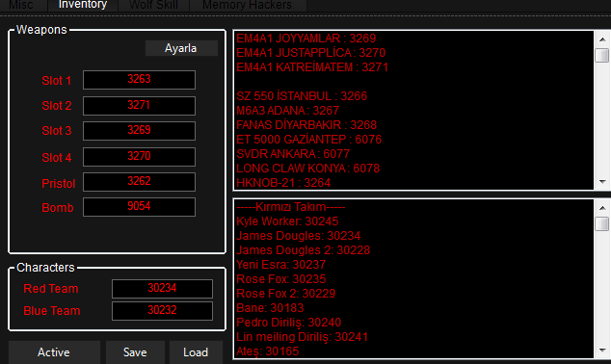Click the EM4A1 JOYYAMLAR : 3269 line

305,39
